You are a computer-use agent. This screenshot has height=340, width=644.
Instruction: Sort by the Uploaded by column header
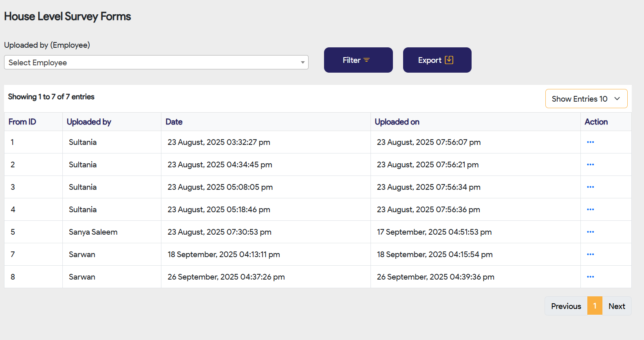(89, 122)
